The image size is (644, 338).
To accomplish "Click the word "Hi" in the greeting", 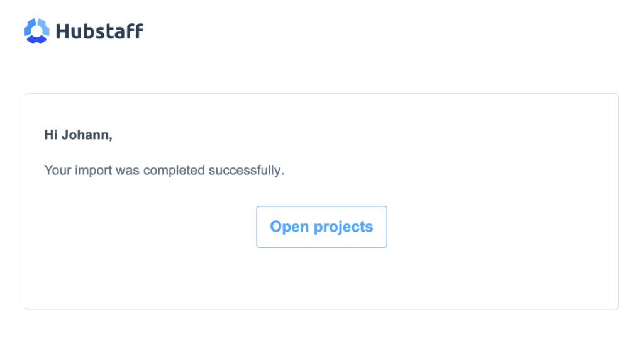I will tap(51, 135).
